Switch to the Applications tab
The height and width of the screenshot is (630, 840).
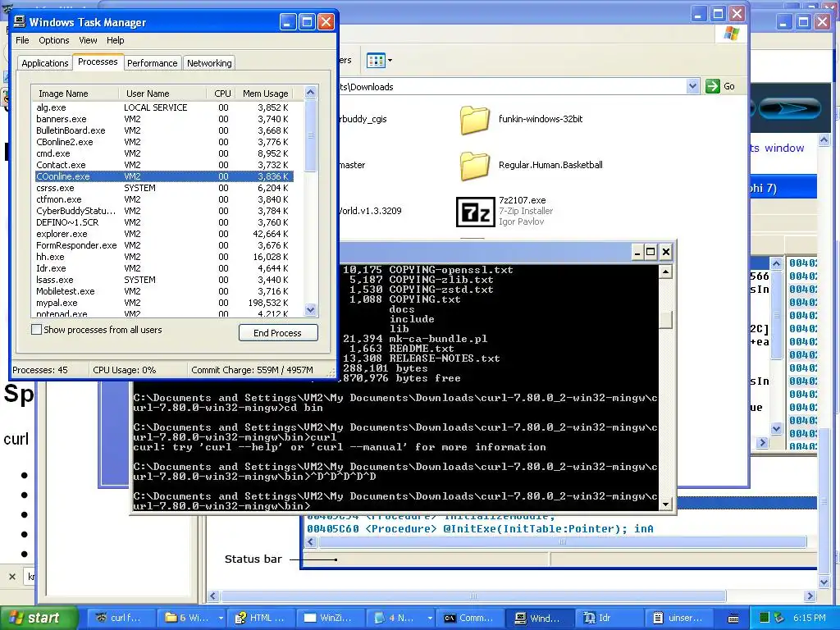tap(45, 63)
